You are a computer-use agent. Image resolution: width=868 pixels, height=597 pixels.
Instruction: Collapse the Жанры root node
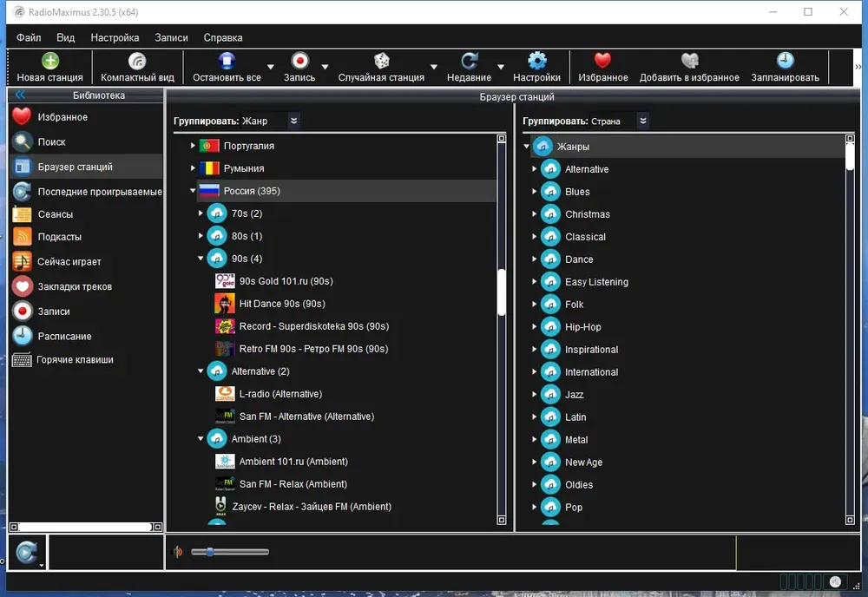click(x=527, y=146)
